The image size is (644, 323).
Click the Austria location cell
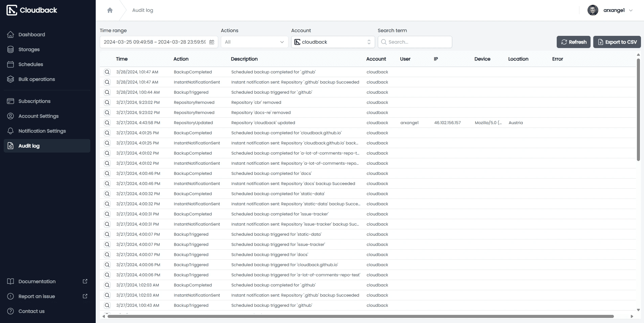516,123
